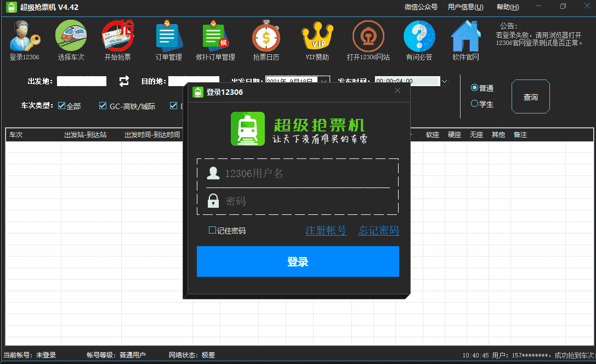Select the 学生 student ticket option

[474, 104]
